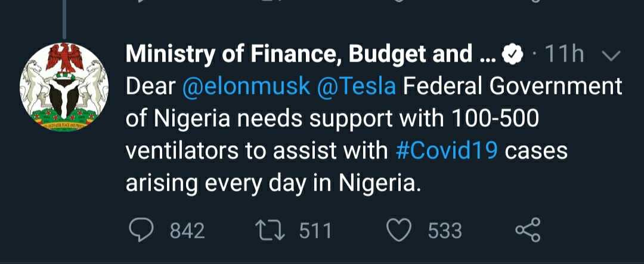Screen dimensions: 644x264
Task: Click the 511 retweets count
Action: tap(315, 231)
